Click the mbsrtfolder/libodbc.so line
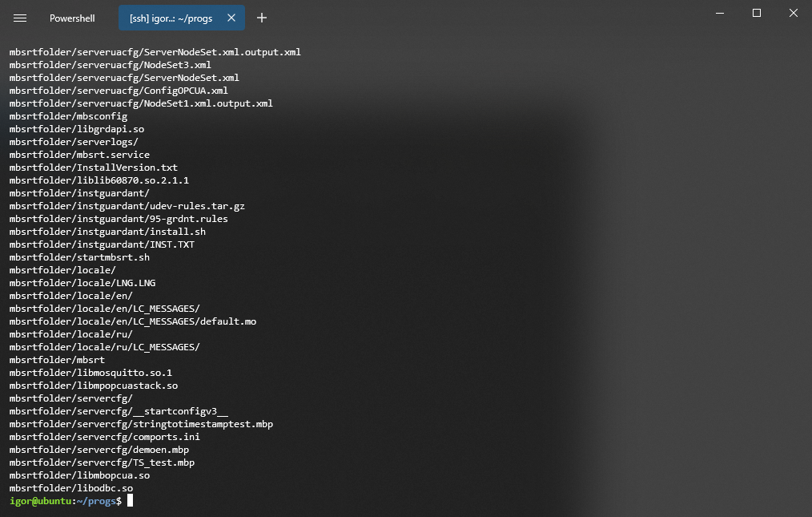 coord(71,488)
